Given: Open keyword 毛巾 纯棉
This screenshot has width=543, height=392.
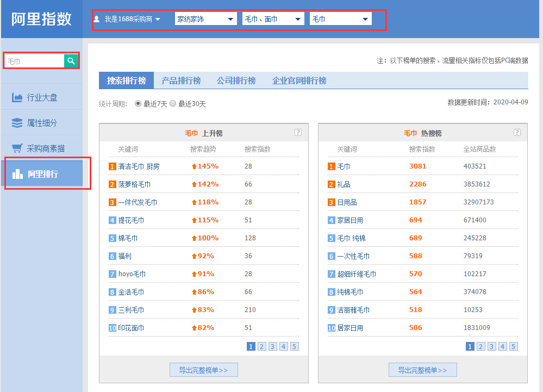Looking at the screenshot, I should [352, 238].
